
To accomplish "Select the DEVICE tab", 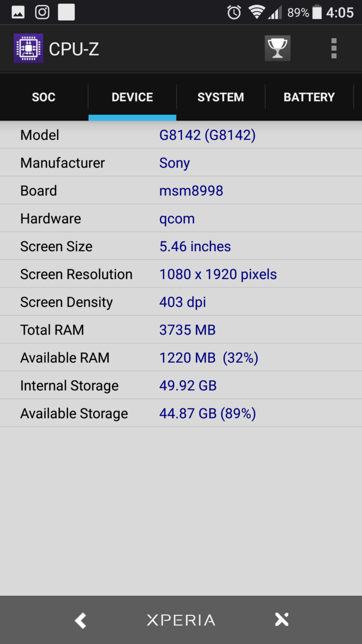I will click(x=132, y=97).
